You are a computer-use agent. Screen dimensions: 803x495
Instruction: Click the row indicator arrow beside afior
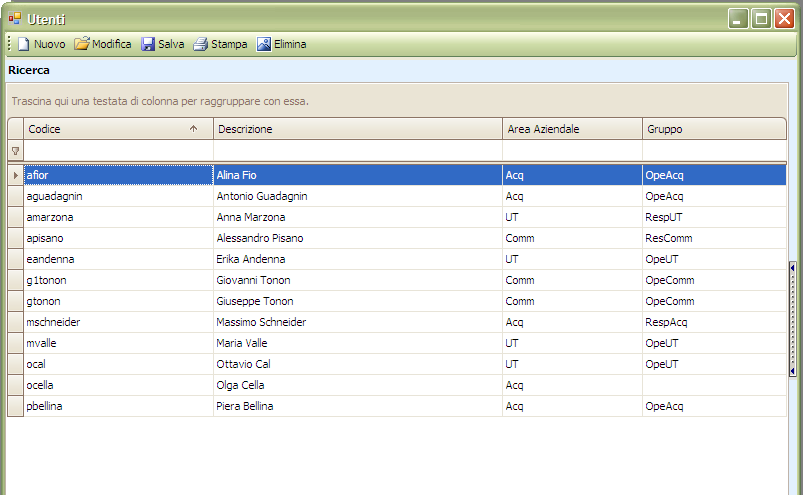(x=15, y=175)
